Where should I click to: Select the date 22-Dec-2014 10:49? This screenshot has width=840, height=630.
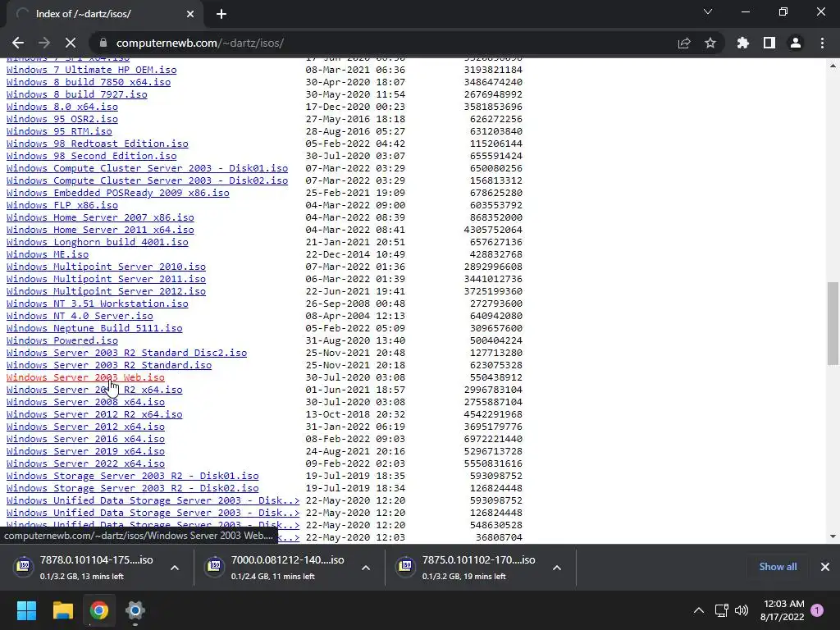(x=355, y=254)
